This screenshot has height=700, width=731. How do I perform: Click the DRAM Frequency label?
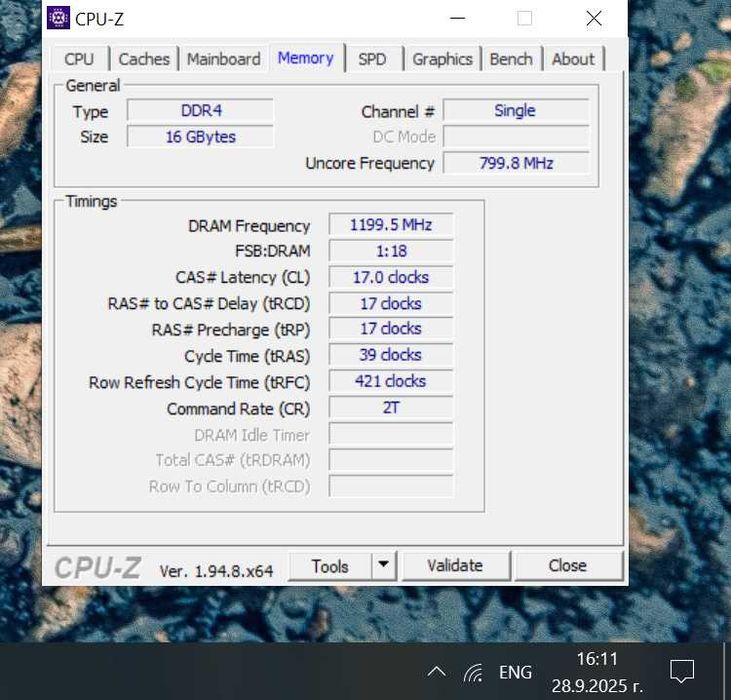pos(249,226)
